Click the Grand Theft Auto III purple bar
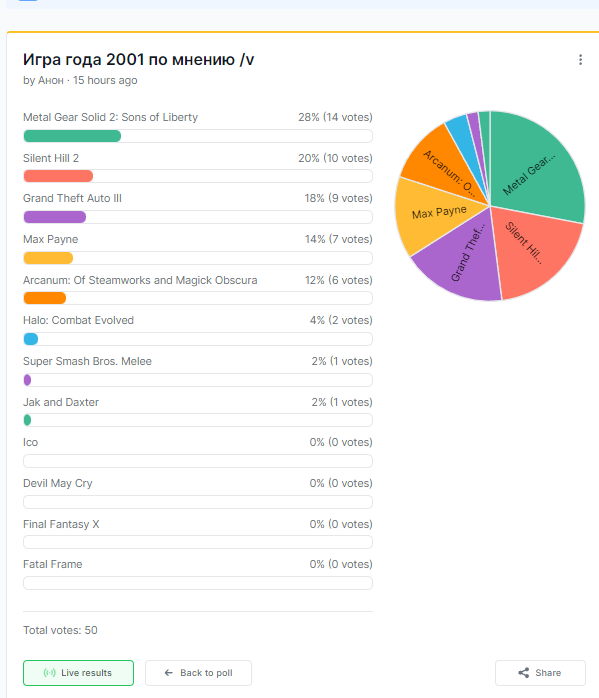The height and width of the screenshot is (698, 599). point(55,217)
